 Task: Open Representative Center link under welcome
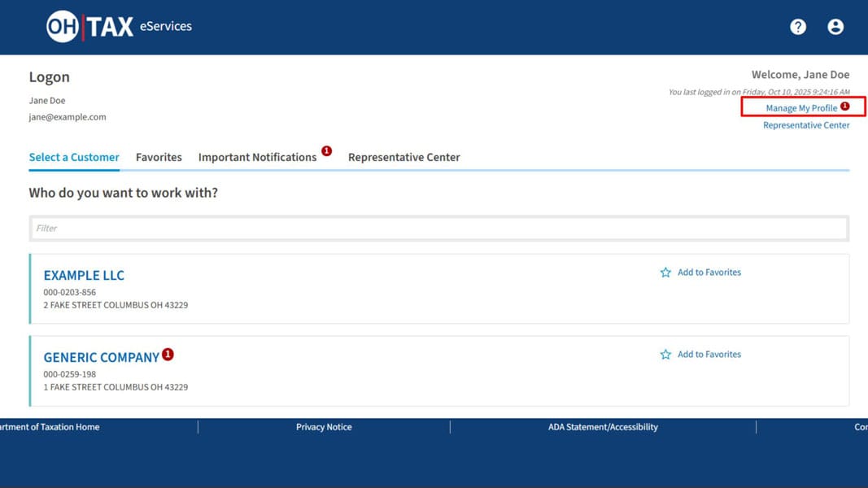coord(806,125)
